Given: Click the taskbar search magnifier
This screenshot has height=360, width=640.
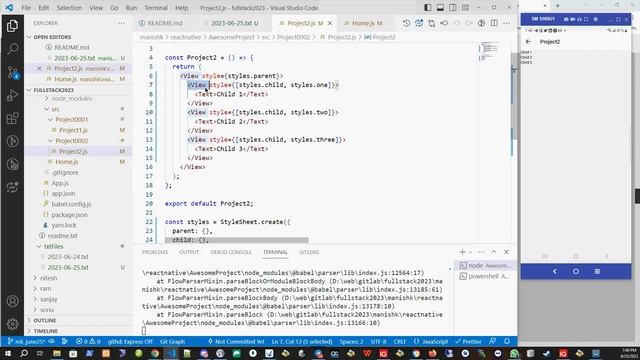Looking at the screenshot, I should tap(24, 353).
